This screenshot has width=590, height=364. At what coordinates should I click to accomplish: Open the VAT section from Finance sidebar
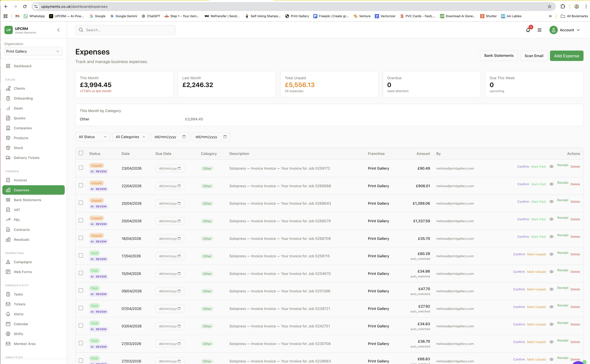17,210
